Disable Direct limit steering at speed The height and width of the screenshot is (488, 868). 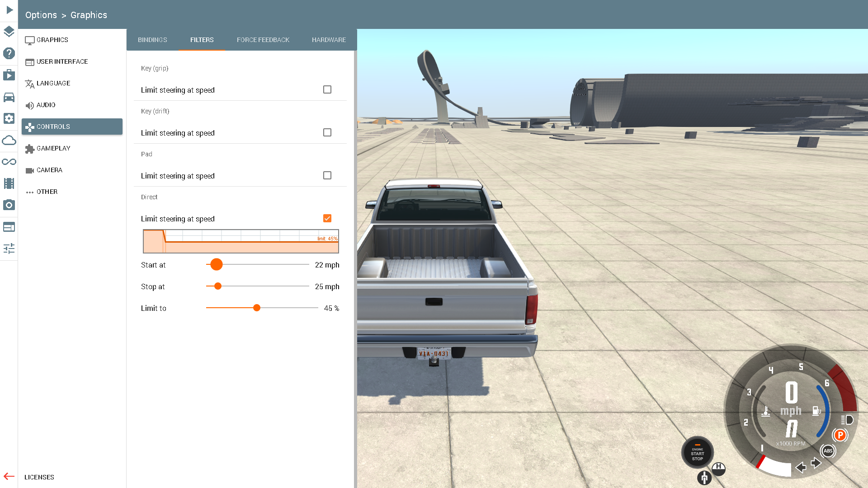(x=327, y=218)
